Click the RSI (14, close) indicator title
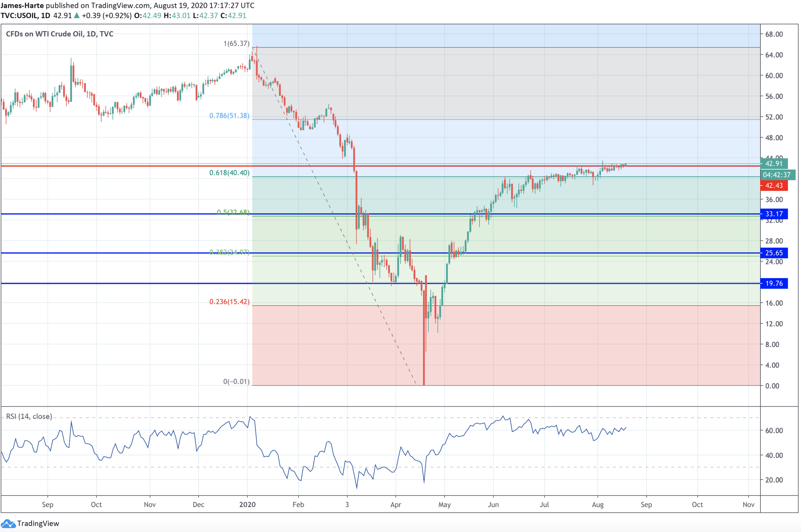 click(x=29, y=416)
